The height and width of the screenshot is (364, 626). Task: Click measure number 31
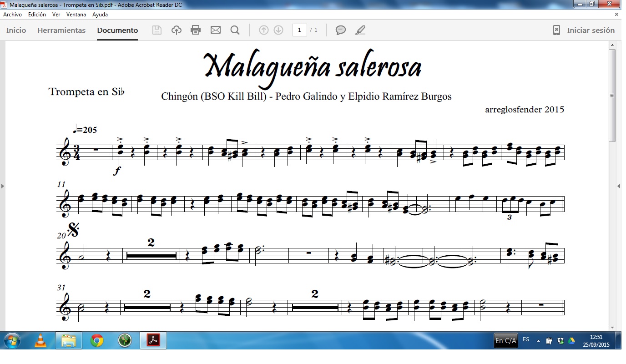(x=61, y=288)
